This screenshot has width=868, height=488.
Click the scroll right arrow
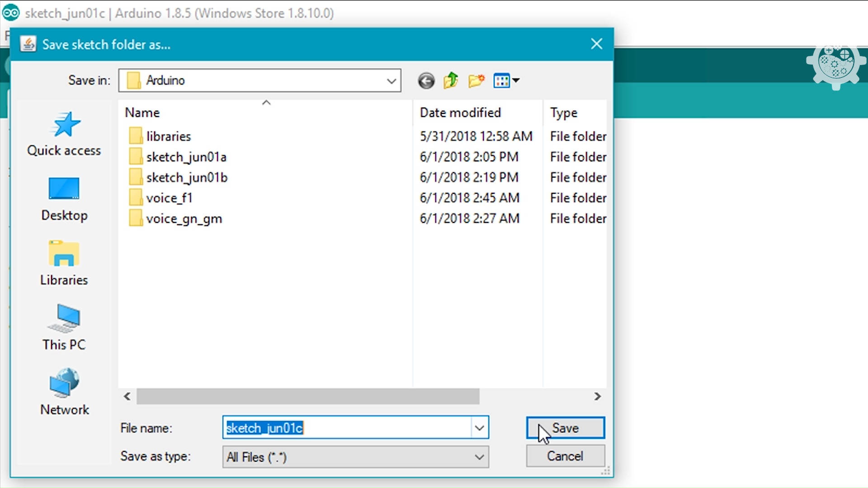[597, 396]
